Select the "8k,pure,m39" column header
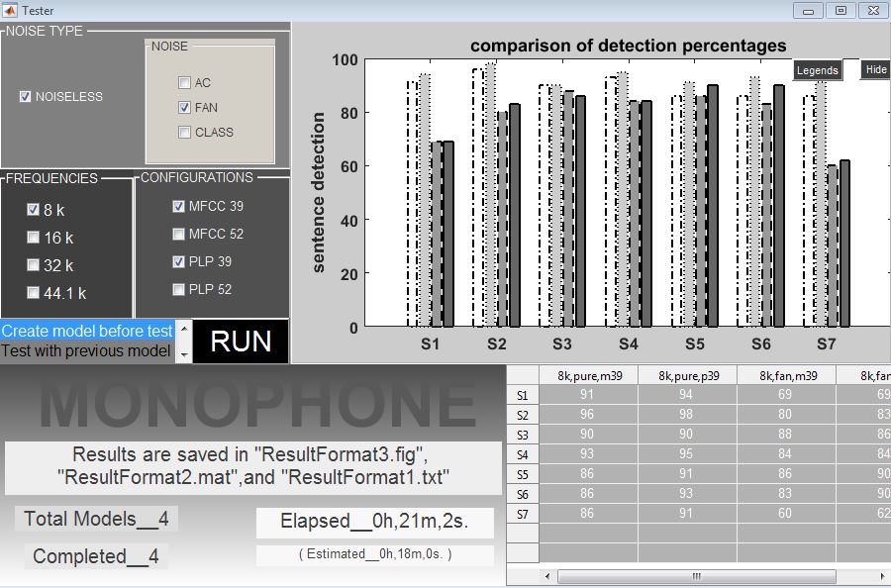Image resolution: width=891 pixels, height=588 pixels. (588, 375)
